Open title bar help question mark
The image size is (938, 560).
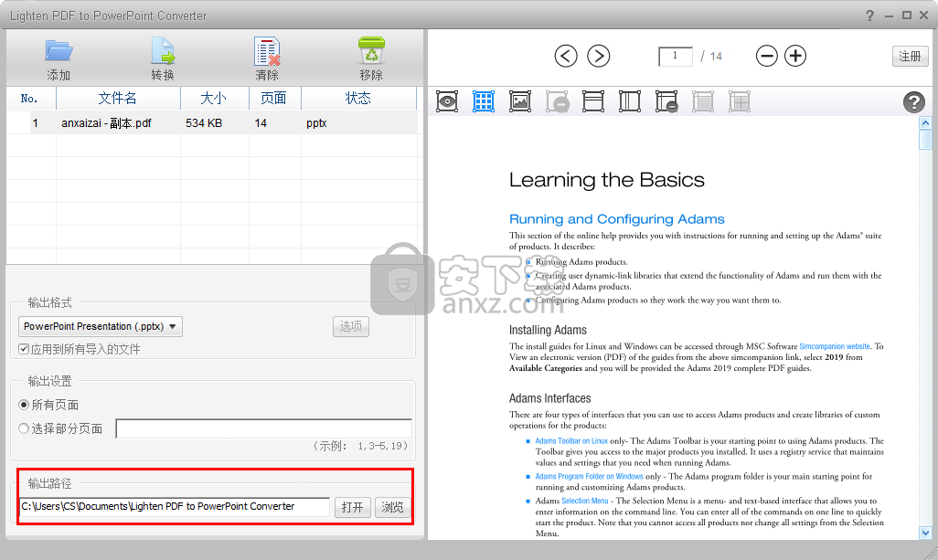pos(869,16)
